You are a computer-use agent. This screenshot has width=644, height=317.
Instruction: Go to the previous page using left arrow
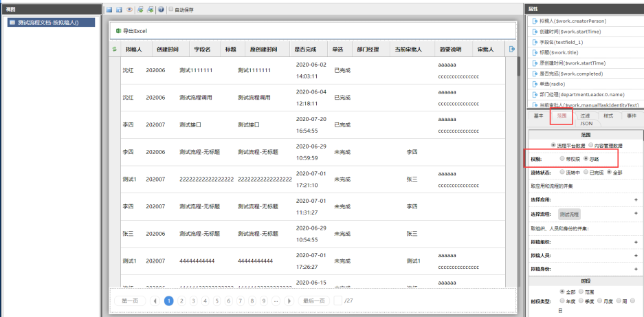pos(155,300)
